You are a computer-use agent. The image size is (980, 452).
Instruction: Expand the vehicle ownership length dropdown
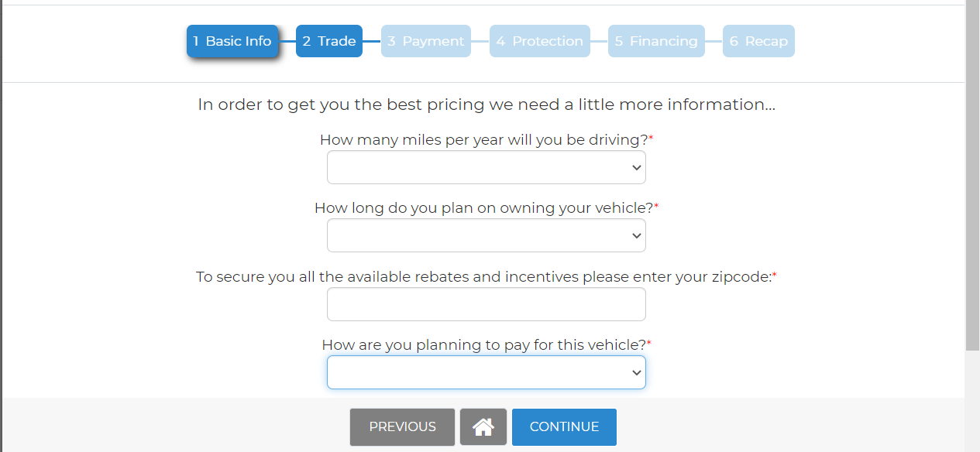(x=487, y=235)
